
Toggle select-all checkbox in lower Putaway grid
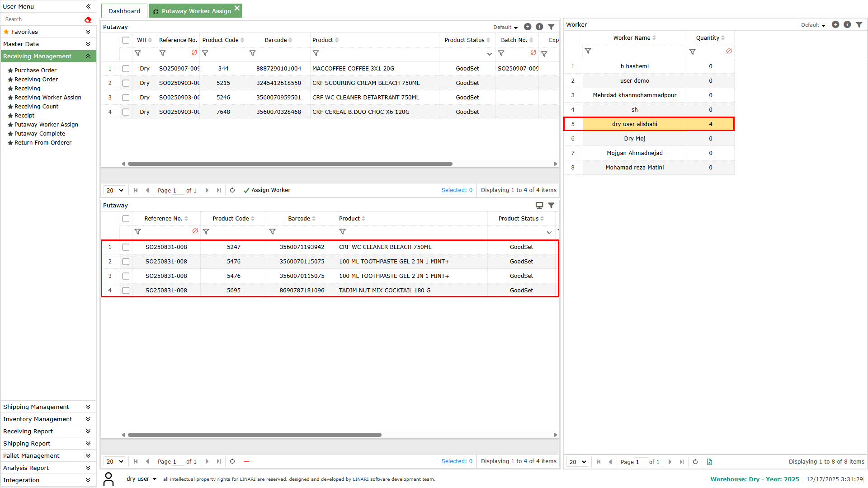coord(126,219)
